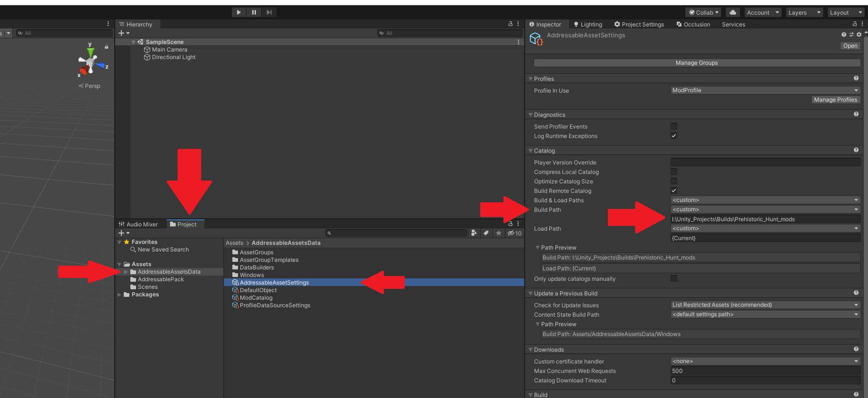
Task: Enable Only update catalogs manually
Action: [x=674, y=278]
